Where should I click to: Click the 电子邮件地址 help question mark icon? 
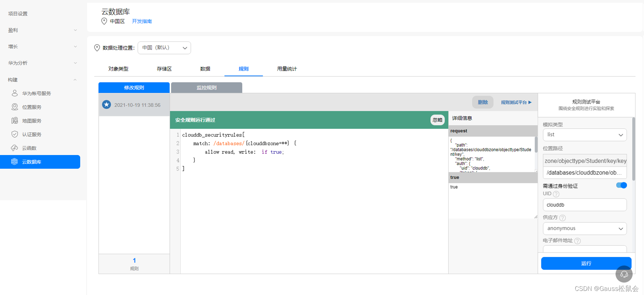coord(578,241)
